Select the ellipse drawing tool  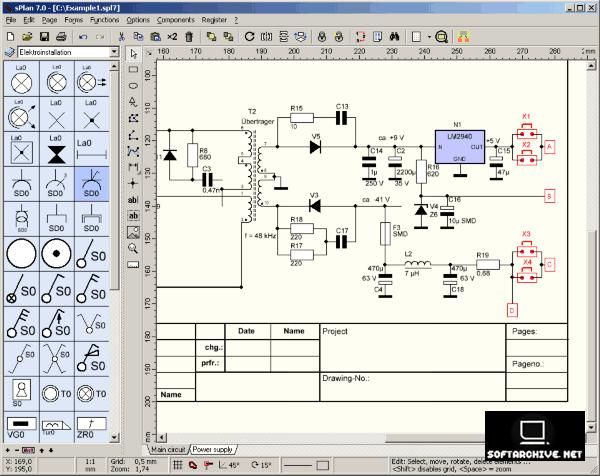pyautogui.click(x=133, y=86)
